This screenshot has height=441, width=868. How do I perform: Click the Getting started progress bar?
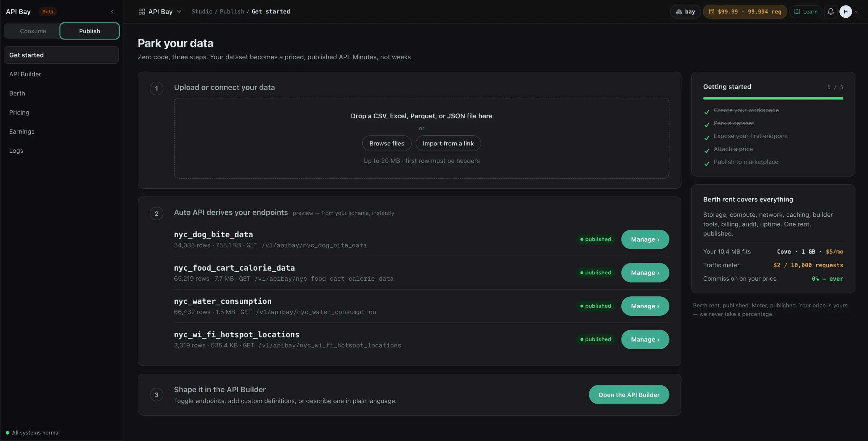pos(773,98)
